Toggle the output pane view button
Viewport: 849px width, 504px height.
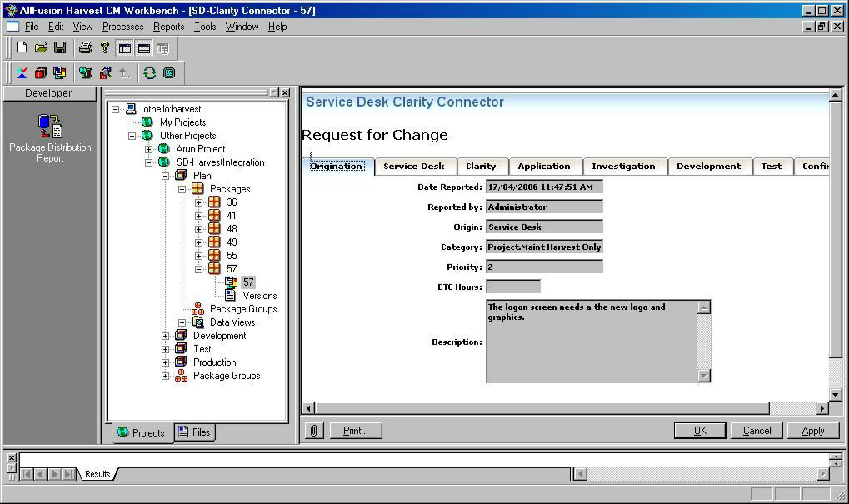pos(143,48)
